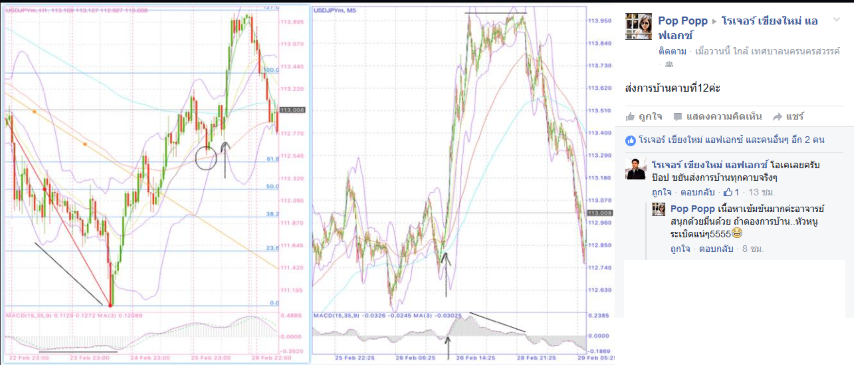Click the แชร์ share arrow icon
Screen dimensions: 854x365
tap(777, 117)
